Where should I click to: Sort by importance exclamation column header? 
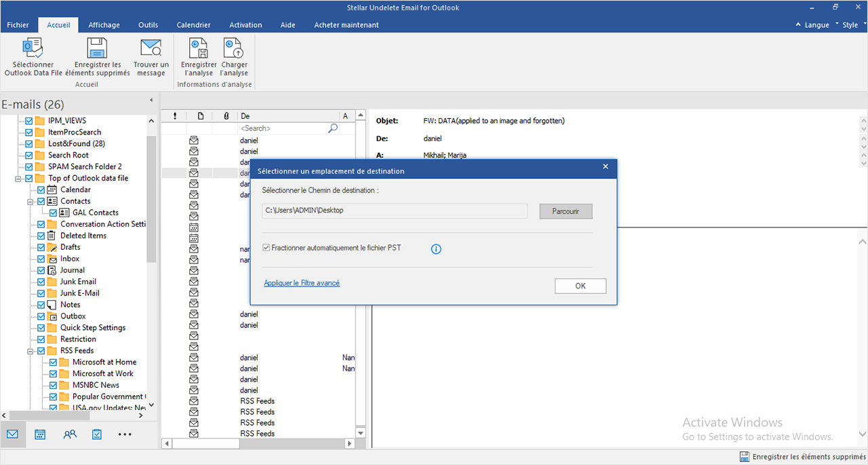[174, 116]
